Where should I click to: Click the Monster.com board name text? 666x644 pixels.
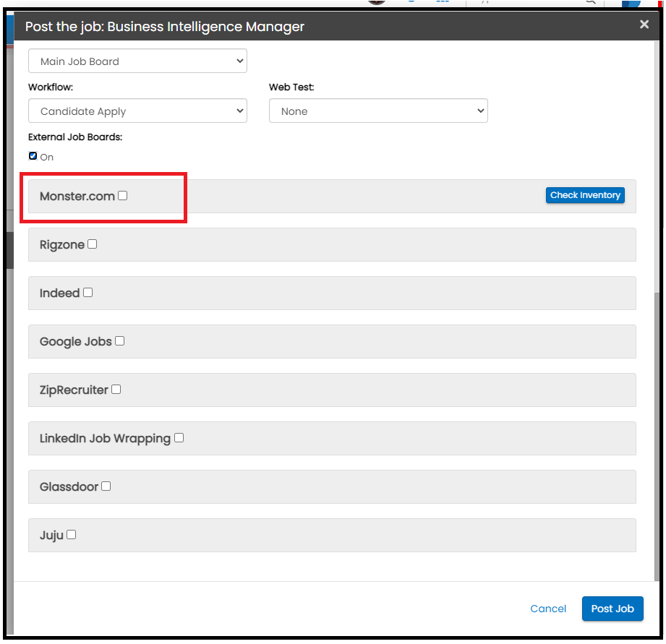click(x=77, y=196)
